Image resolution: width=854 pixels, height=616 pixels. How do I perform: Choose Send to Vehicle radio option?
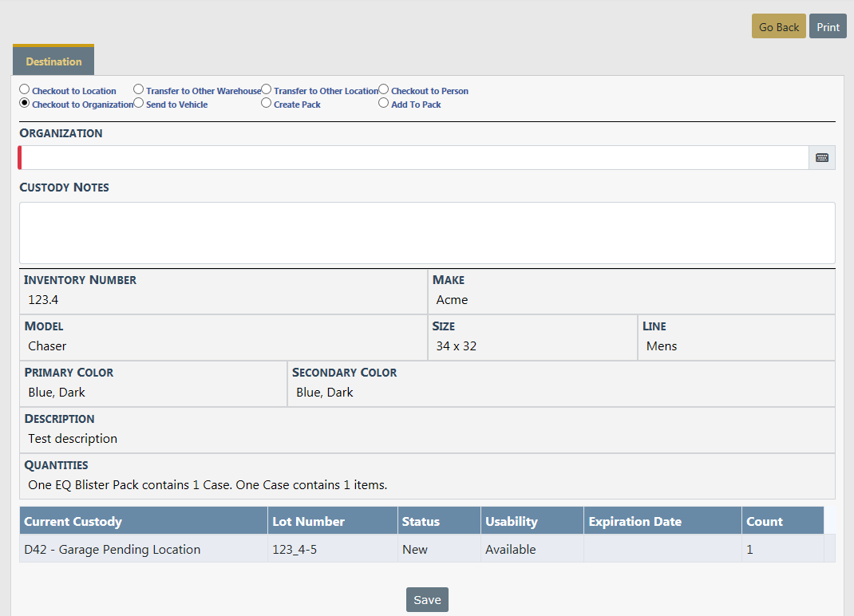point(139,104)
